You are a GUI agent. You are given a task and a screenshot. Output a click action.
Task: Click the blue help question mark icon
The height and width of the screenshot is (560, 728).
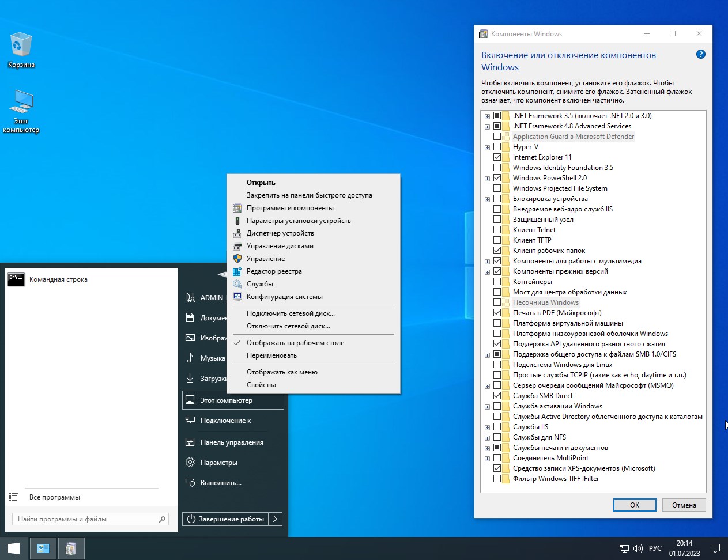(700, 55)
